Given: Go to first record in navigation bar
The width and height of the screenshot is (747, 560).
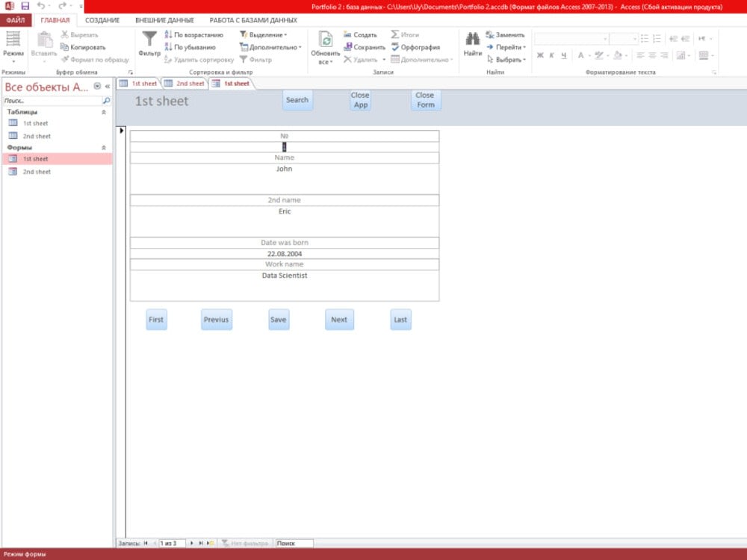Looking at the screenshot, I should click(x=146, y=543).
